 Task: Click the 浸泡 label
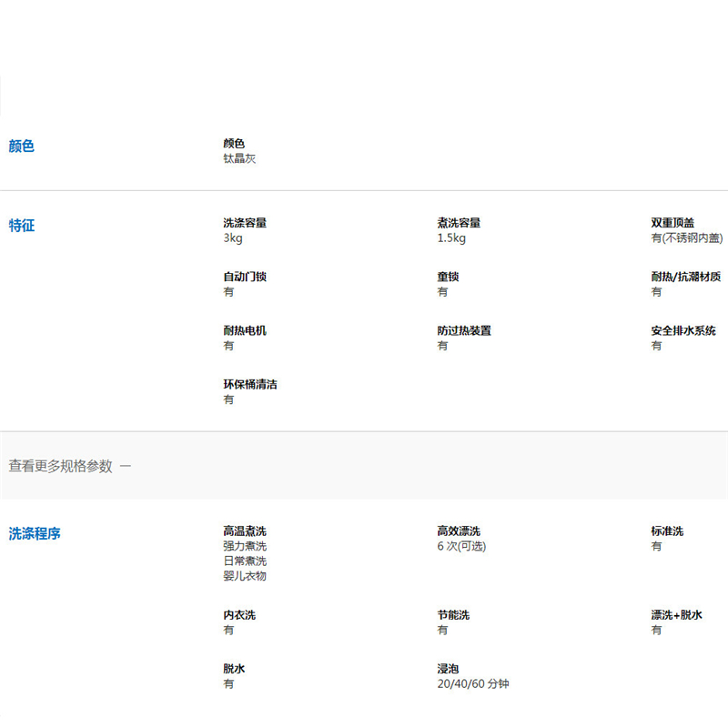pos(448,669)
